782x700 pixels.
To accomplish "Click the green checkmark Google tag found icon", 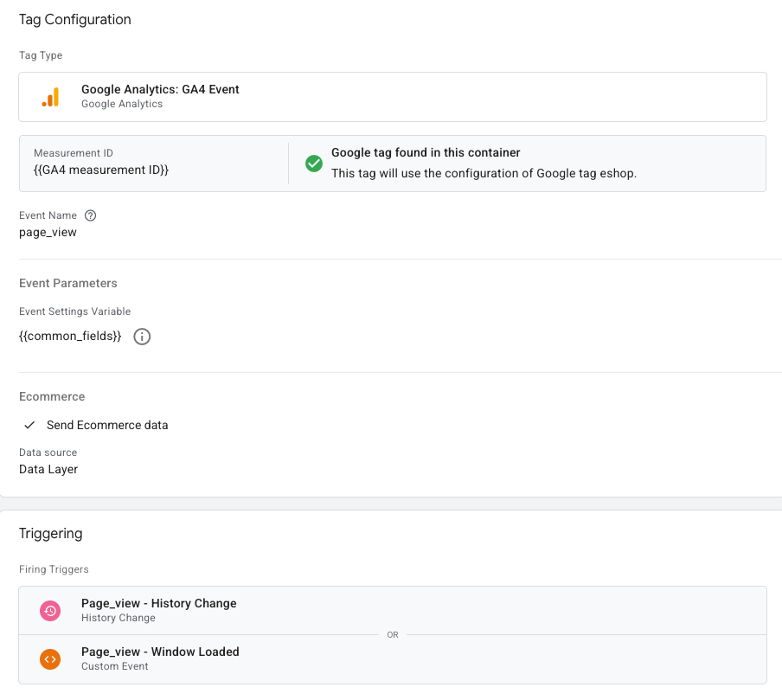I will [314, 164].
